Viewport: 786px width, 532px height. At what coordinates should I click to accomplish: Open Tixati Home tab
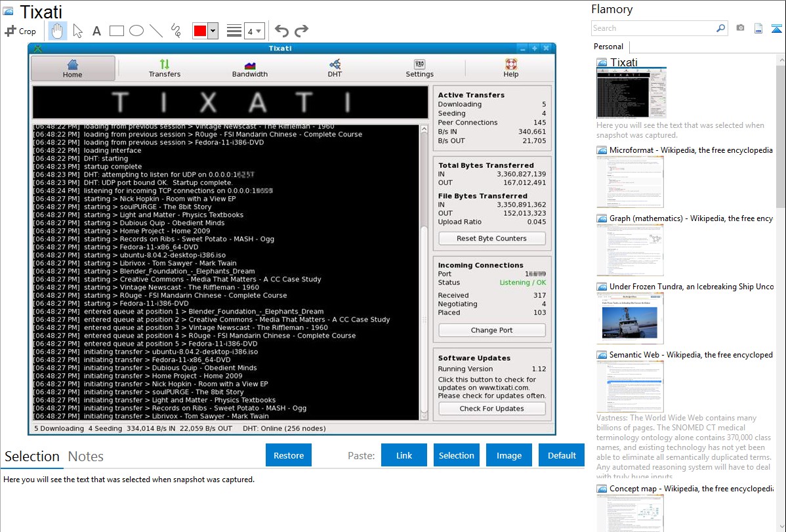pyautogui.click(x=73, y=69)
